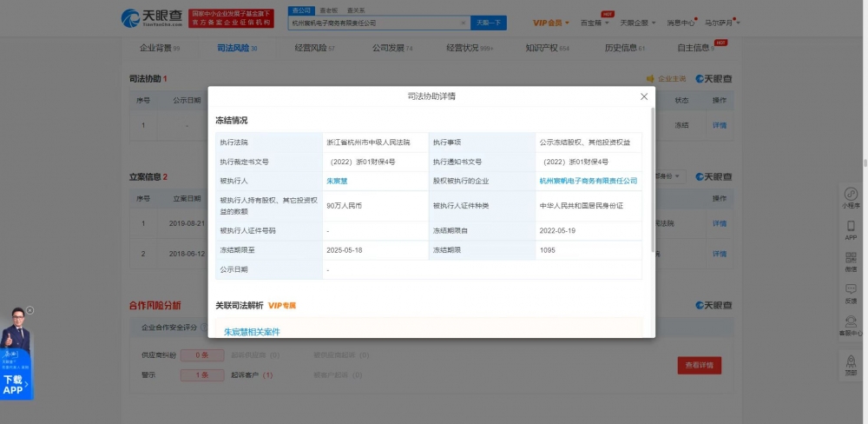The height and width of the screenshot is (424, 868).
Task: Switch to 历史信息 tab
Action: (624, 48)
